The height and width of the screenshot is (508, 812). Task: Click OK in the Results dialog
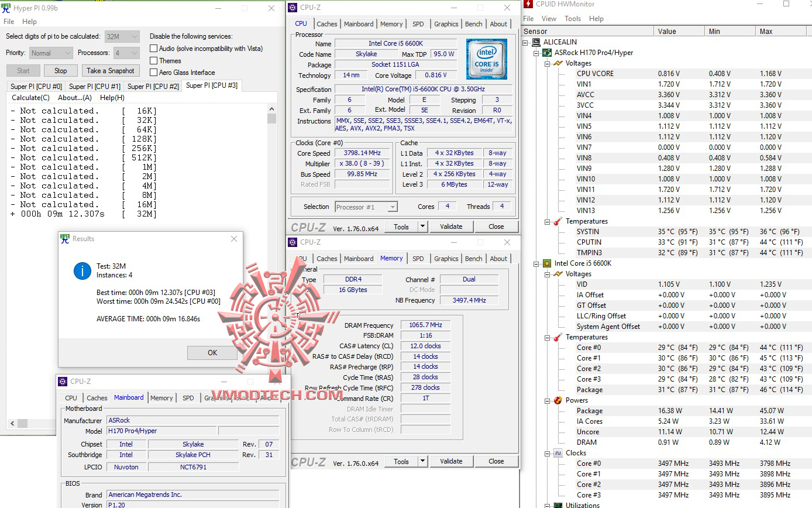click(212, 353)
